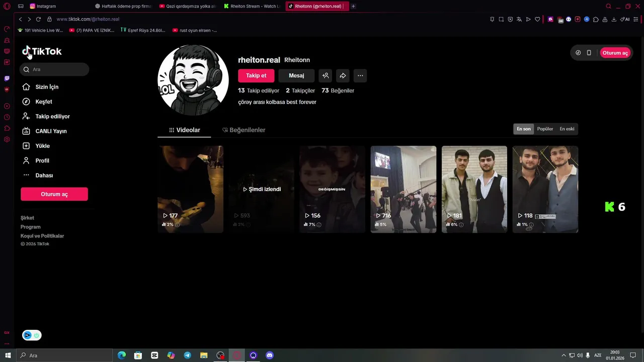Click pin icon in address bar
This screenshot has height=362, width=644.
[x=492, y=19]
